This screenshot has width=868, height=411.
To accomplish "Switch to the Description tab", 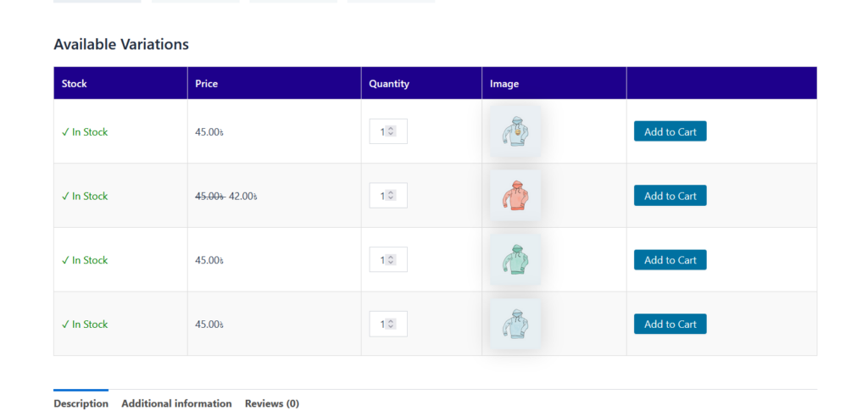I will pos(81,403).
